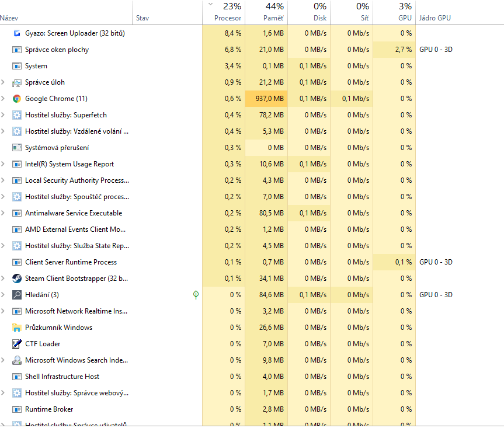
Task: Click the 80,5 MB Antimalware memory cell
Action: (x=266, y=213)
